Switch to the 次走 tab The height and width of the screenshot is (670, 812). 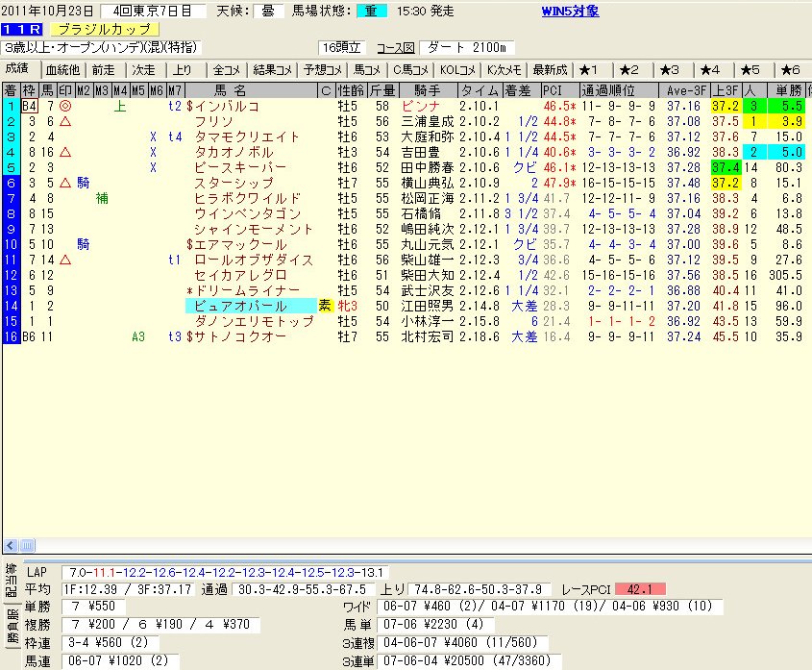(x=143, y=70)
